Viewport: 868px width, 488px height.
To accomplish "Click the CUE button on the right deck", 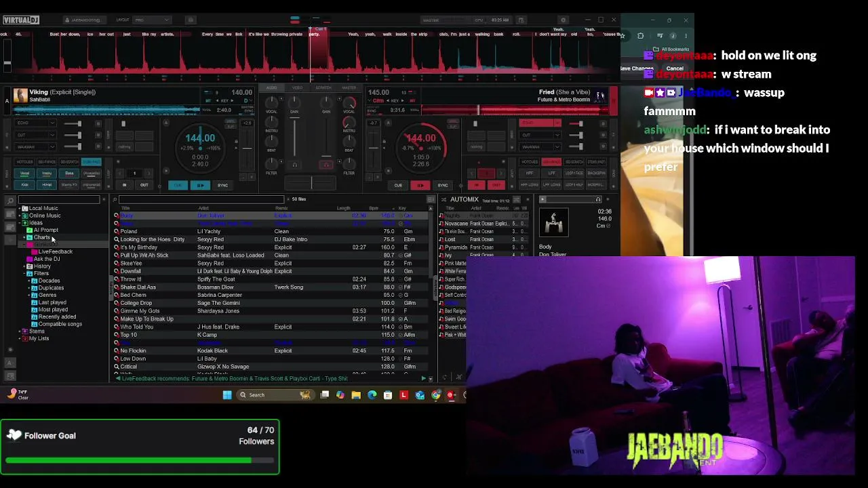I will 398,185.
